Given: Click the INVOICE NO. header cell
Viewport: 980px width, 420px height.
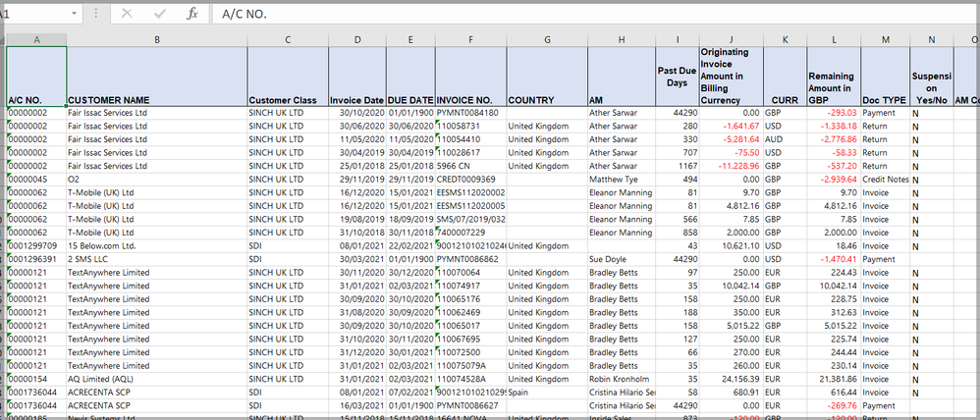Looking at the screenshot, I should (470, 77).
